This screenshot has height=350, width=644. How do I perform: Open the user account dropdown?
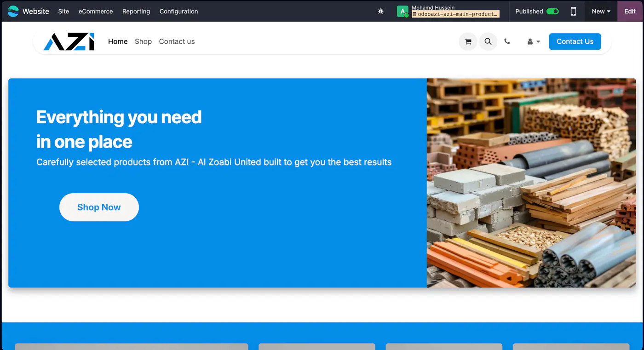pyautogui.click(x=534, y=41)
